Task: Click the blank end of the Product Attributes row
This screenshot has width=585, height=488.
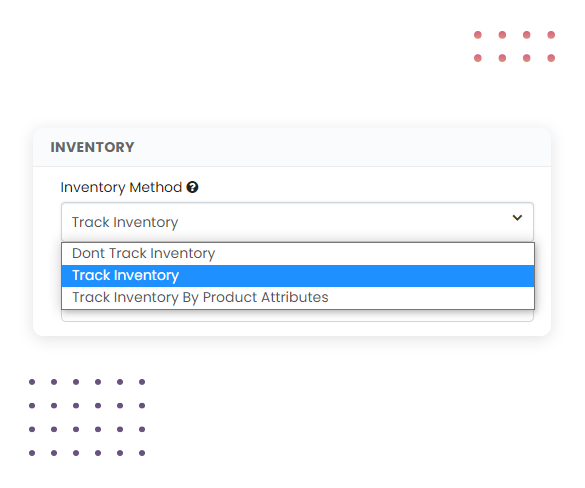Action: tap(429, 298)
